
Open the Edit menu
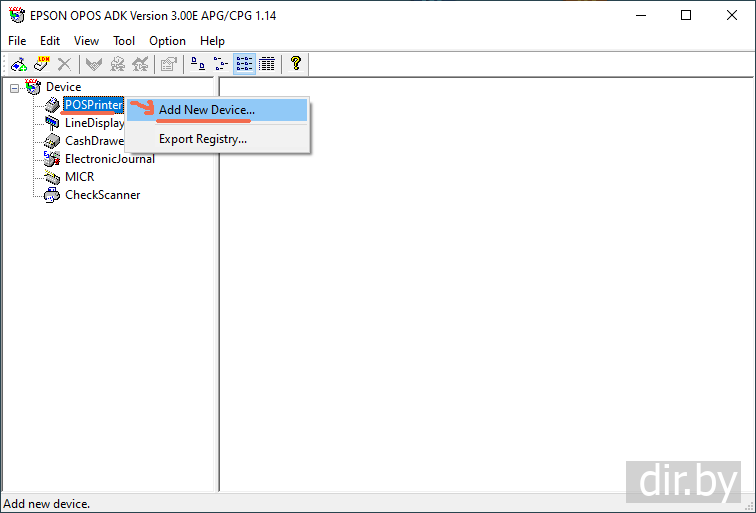click(50, 41)
